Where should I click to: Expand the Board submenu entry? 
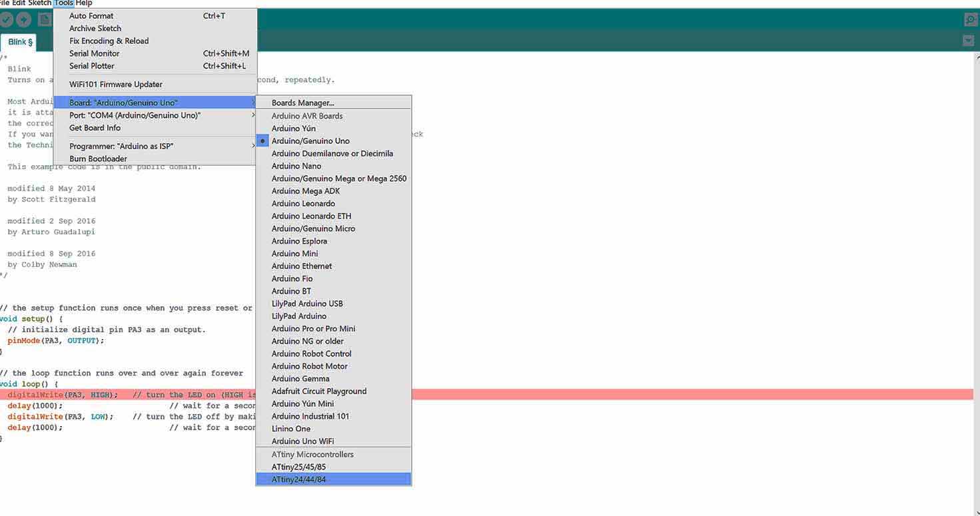pyautogui.click(x=155, y=103)
